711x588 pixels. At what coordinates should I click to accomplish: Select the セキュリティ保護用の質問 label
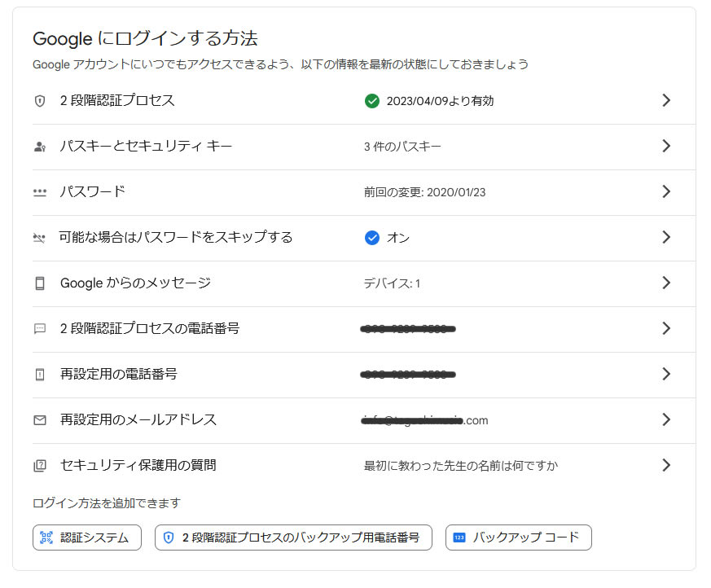click(x=138, y=465)
